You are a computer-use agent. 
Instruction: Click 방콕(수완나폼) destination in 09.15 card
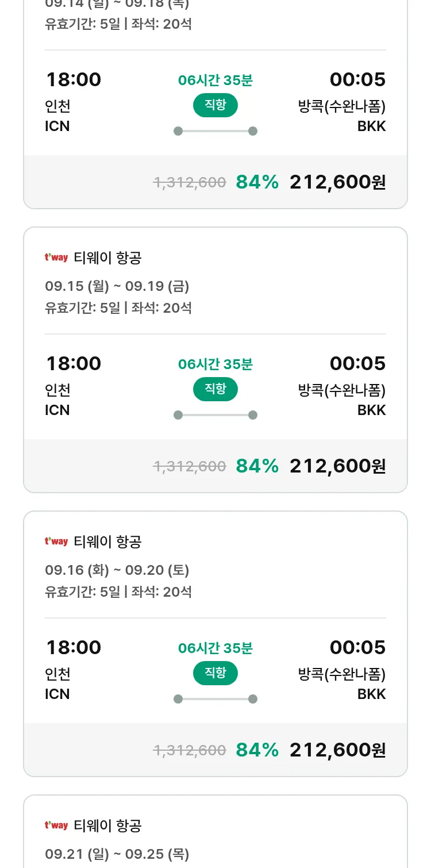pos(342,390)
